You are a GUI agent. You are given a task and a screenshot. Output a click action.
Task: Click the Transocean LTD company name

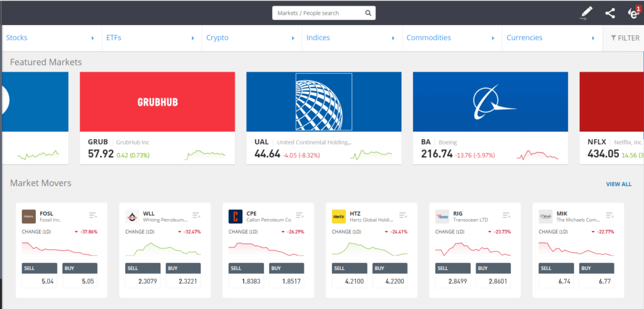pos(470,220)
